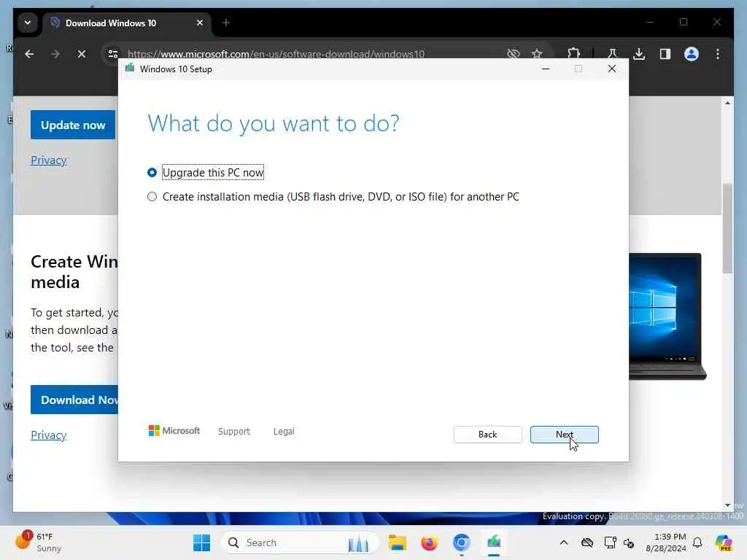Open File Explorer from taskbar
This screenshot has height=560, width=747.
[x=398, y=542]
